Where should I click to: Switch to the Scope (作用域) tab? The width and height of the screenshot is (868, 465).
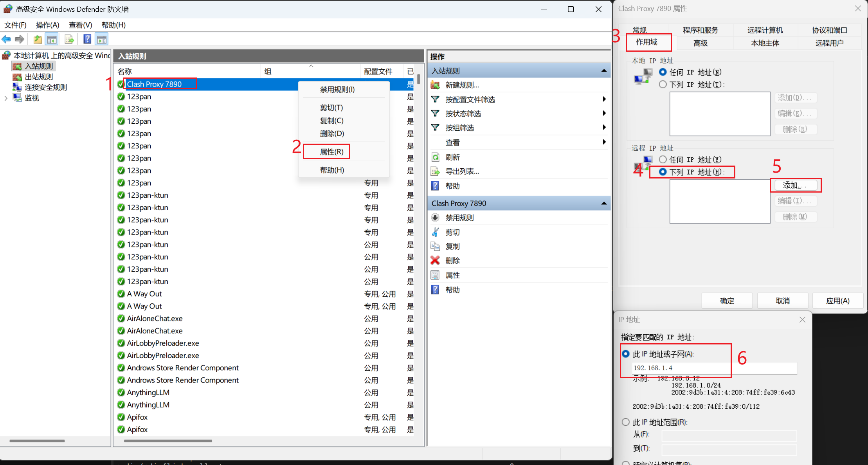click(x=646, y=42)
